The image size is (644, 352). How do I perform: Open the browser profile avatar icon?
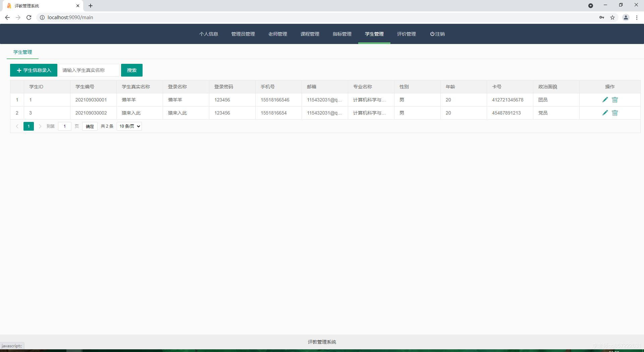[625, 17]
